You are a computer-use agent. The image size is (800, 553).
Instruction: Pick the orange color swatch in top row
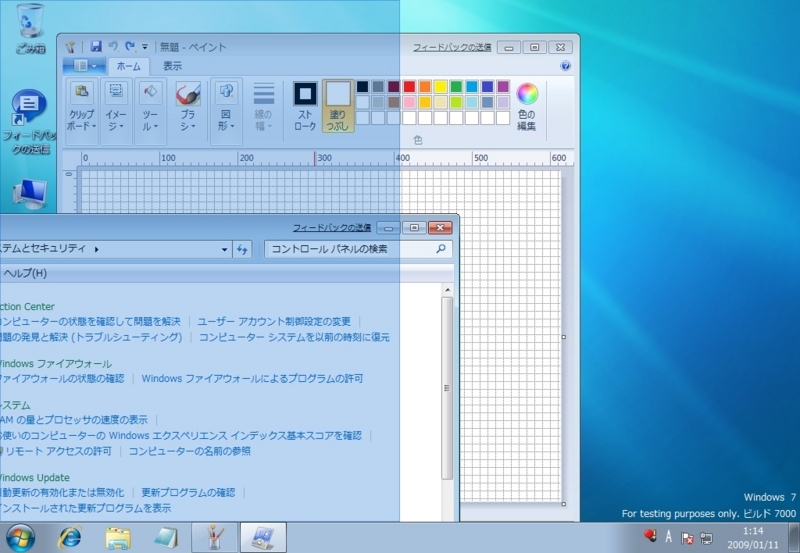pos(425,86)
